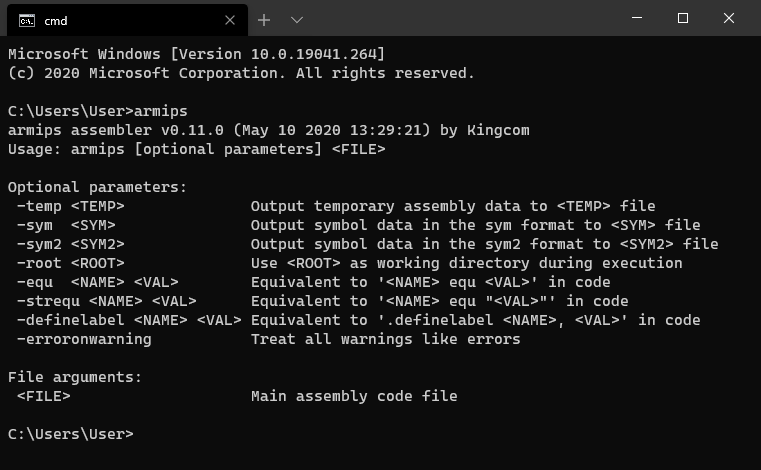This screenshot has height=470, width=761.
Task: Click the Usage: armips line
Action: [x=197, y=149]
